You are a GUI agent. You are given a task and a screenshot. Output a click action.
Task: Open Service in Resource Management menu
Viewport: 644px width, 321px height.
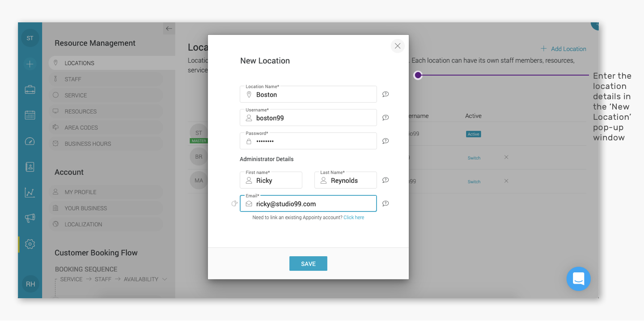click(x=106, y=95)
